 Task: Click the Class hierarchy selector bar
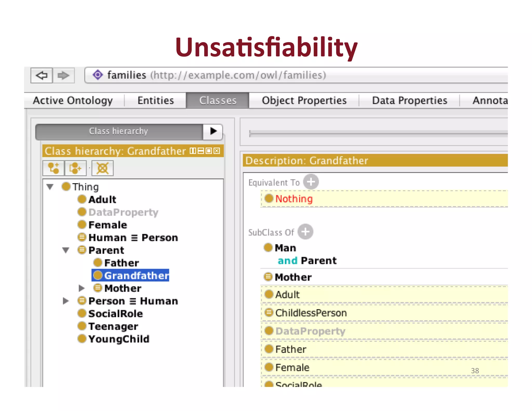(119, 131)
